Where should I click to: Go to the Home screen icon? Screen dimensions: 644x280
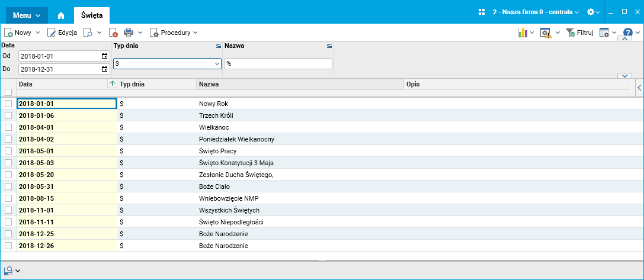[61, 15]
